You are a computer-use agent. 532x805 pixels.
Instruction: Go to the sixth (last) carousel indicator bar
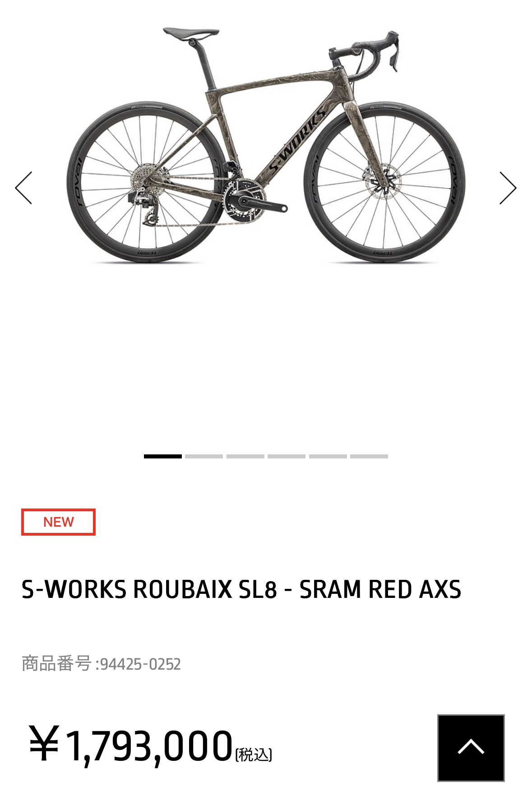click(369, 456)
